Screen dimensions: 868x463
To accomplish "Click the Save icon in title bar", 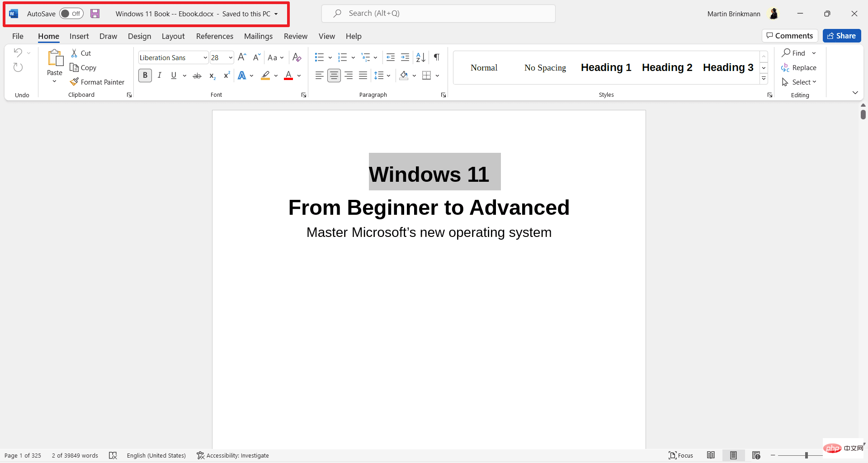I will point(95,14).
